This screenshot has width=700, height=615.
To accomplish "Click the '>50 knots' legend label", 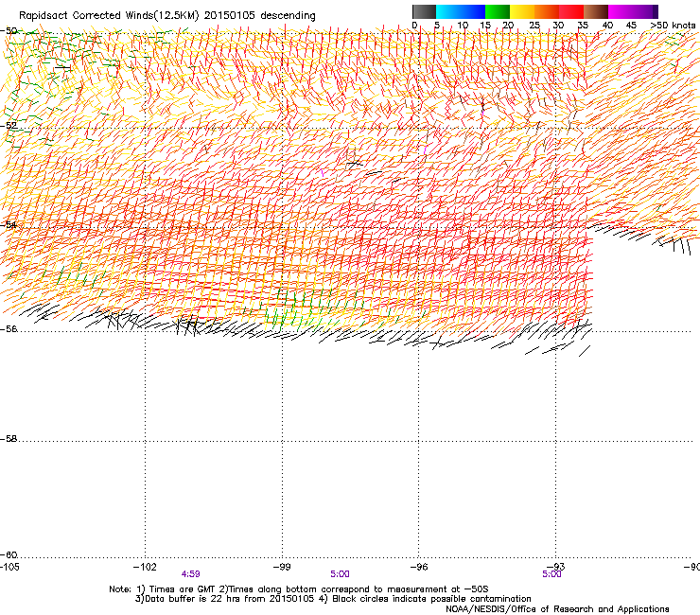I will click(673, 26).
